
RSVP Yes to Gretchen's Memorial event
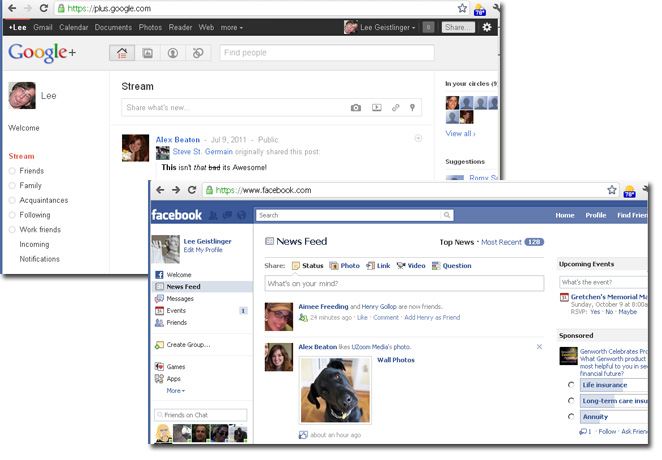click(x=595, y=312)
